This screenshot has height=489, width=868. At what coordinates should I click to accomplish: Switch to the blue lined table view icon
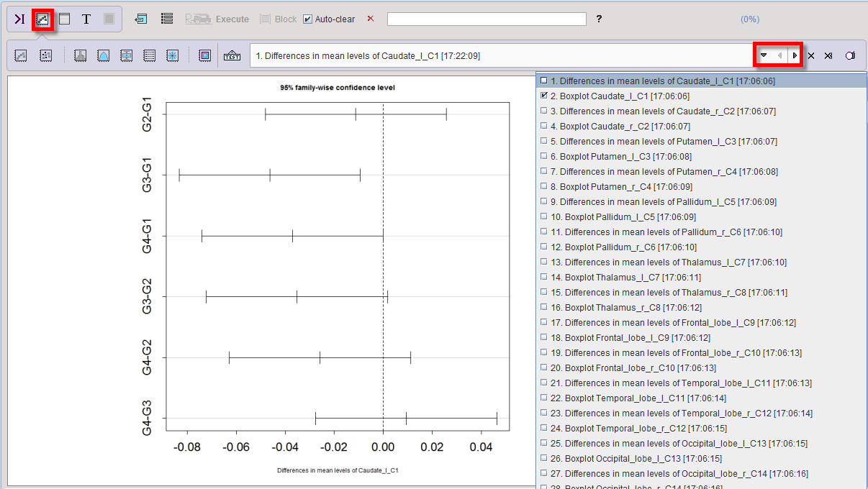[x=65, y=19]
